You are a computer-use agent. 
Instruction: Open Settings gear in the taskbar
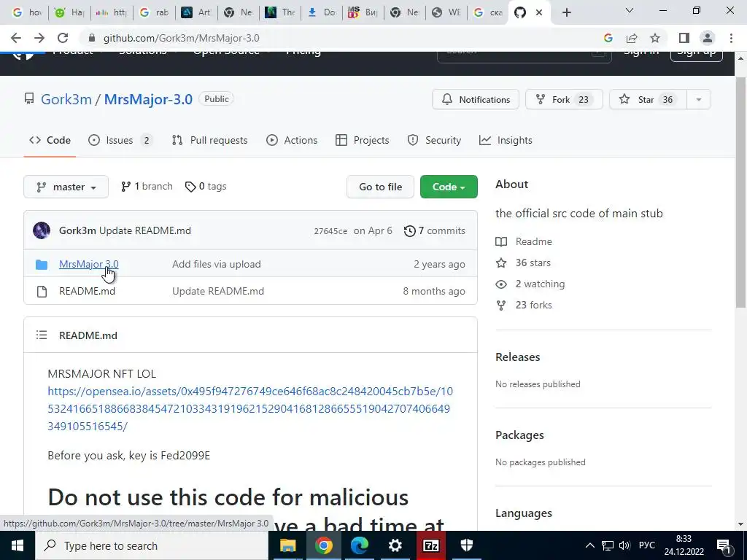pos(395,545)
